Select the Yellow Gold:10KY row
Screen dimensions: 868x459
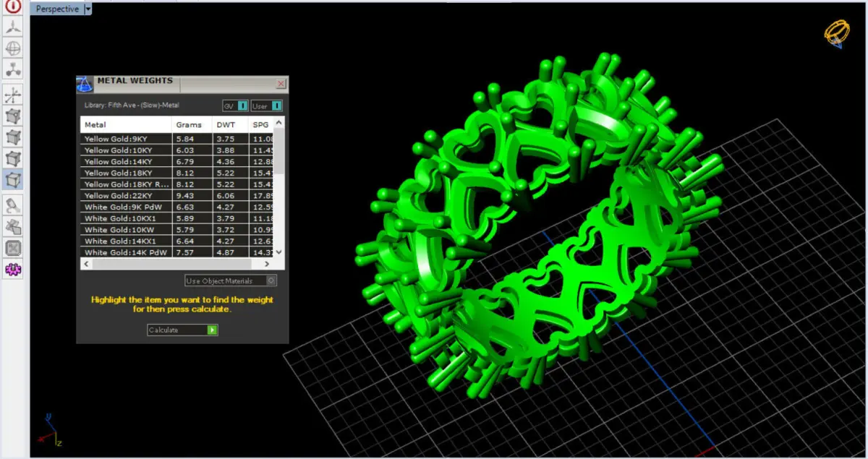178,150
